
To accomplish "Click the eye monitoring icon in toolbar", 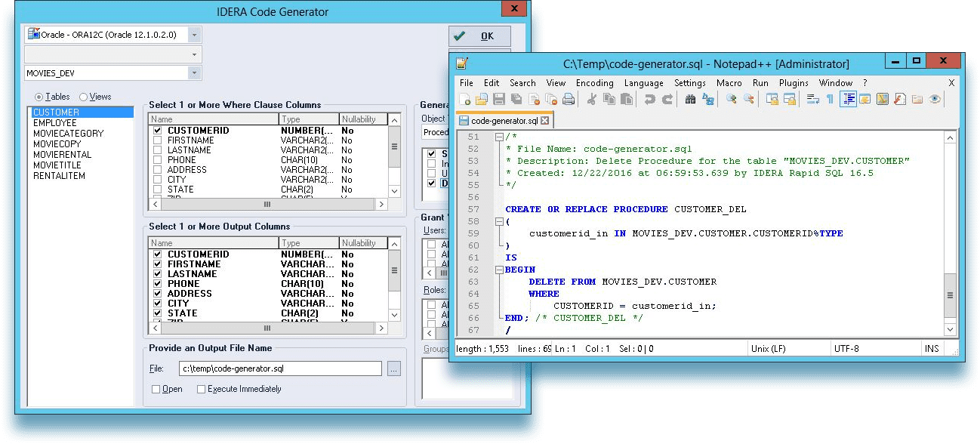I will (x=935, y=99).
